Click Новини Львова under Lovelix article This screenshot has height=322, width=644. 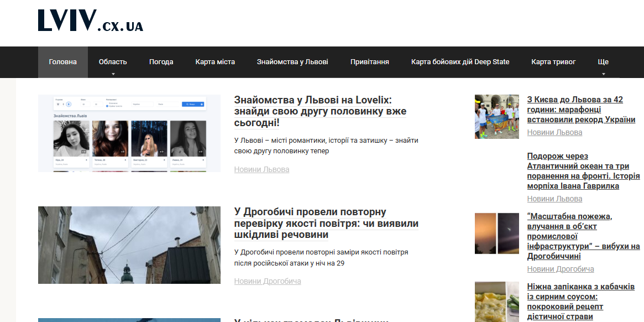261,169
